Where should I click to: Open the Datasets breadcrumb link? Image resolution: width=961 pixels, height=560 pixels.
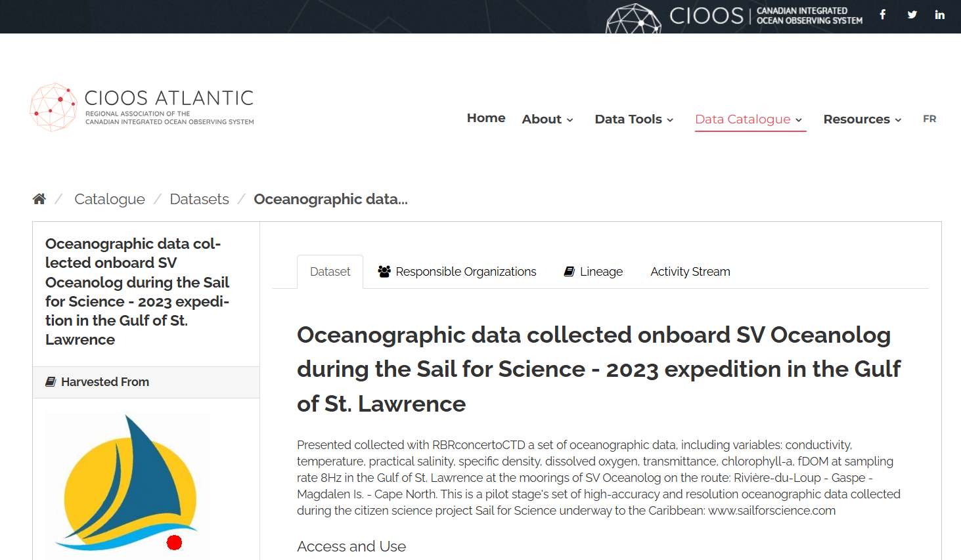[199, 199]
